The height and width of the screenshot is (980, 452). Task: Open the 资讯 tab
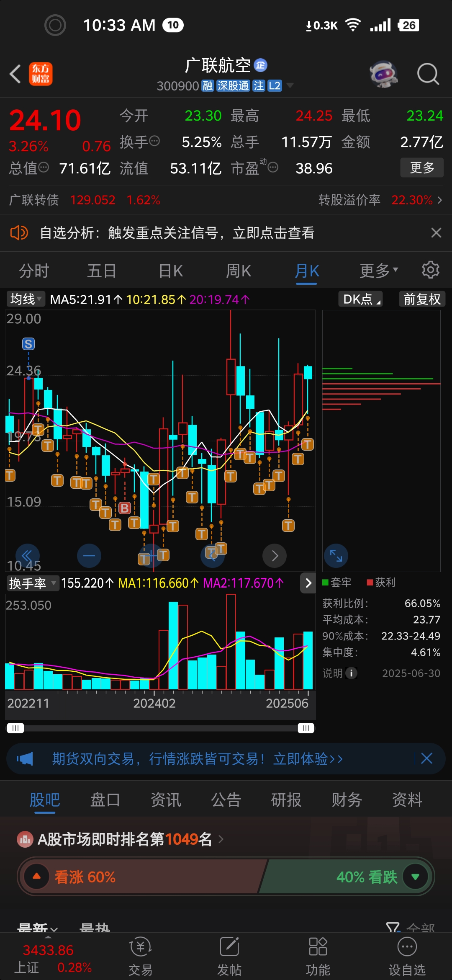[166, 800]
